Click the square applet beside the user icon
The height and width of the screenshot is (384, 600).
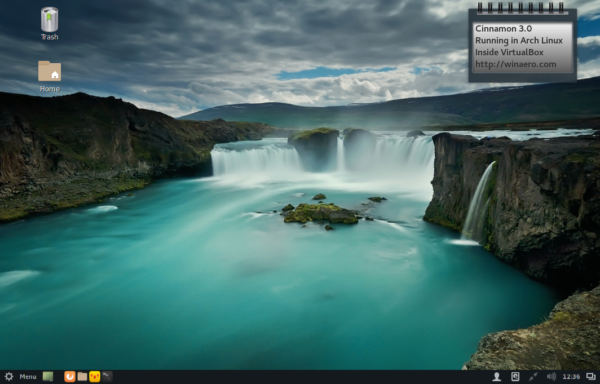[515, 377]
